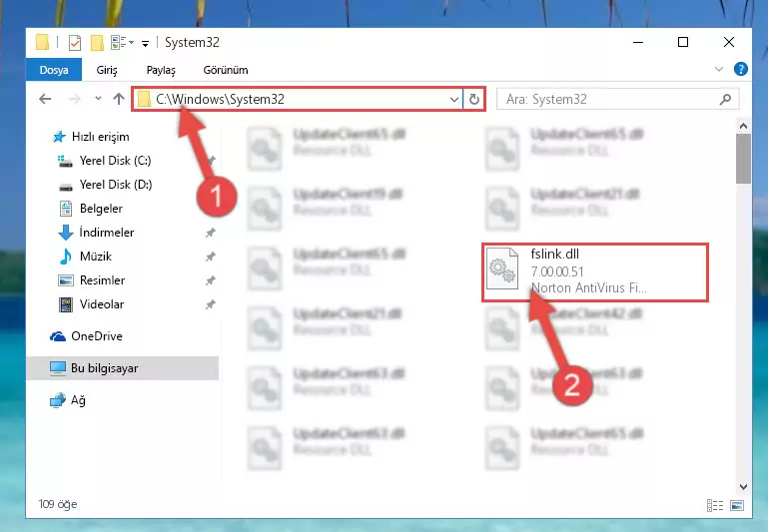Click the Ağ network icon
The width and height of the screenshot is (768, 532).
pos(57,400)
